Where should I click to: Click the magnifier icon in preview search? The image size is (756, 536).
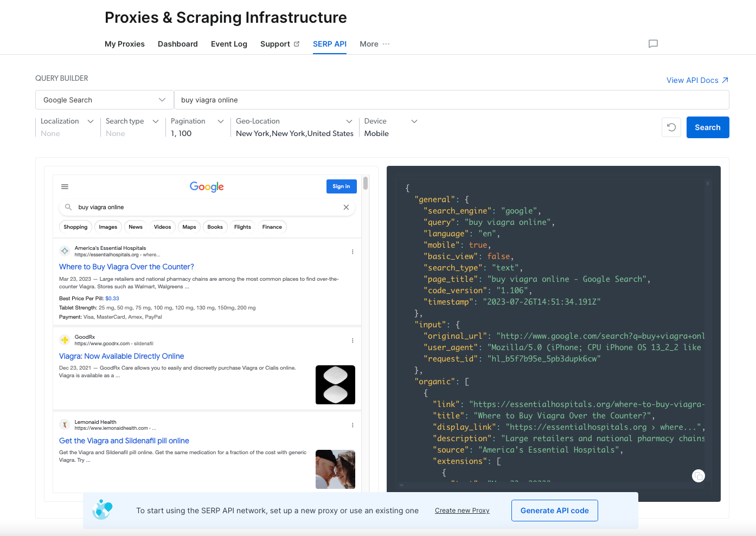coord(68,207)
